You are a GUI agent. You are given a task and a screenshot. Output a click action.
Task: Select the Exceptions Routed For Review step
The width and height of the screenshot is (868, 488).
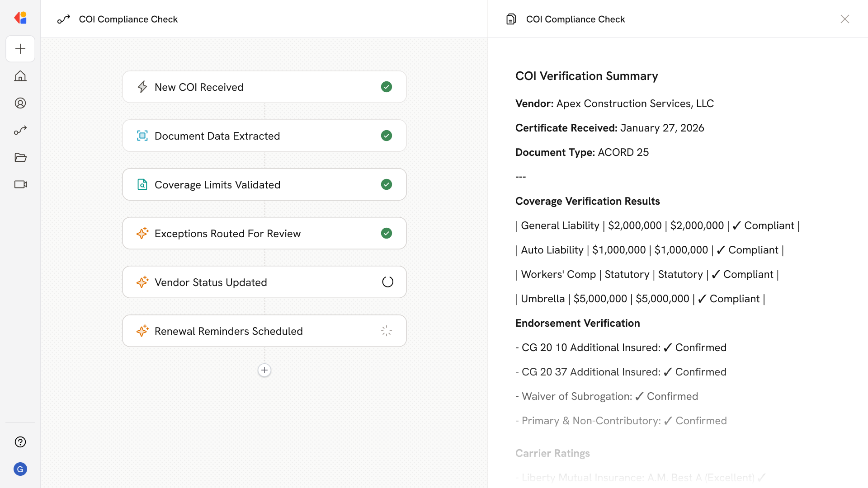(x=264, y=233)
